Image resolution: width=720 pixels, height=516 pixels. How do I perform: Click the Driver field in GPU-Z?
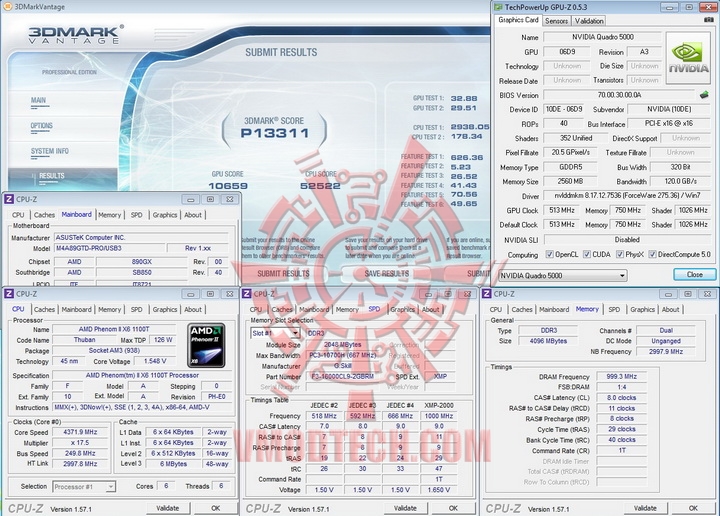click(x=627, y=196)
